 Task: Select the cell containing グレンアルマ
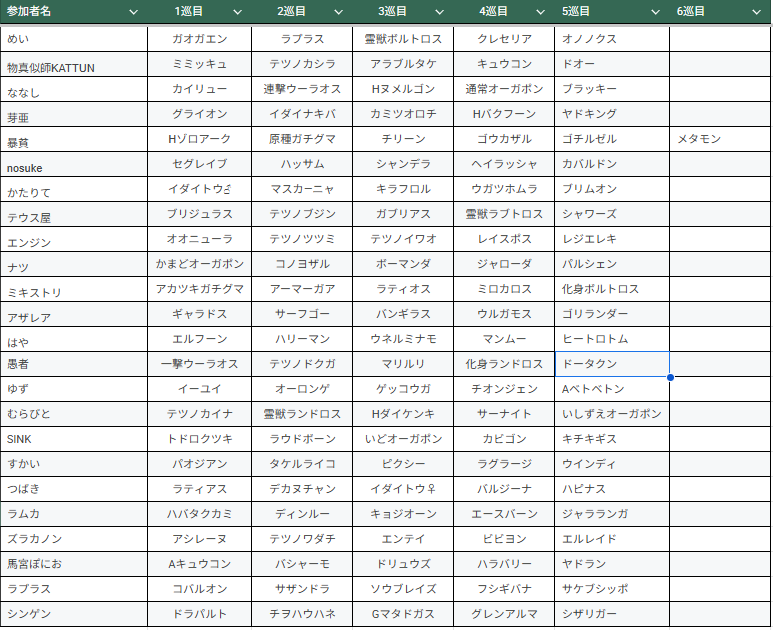coord(504,614)
